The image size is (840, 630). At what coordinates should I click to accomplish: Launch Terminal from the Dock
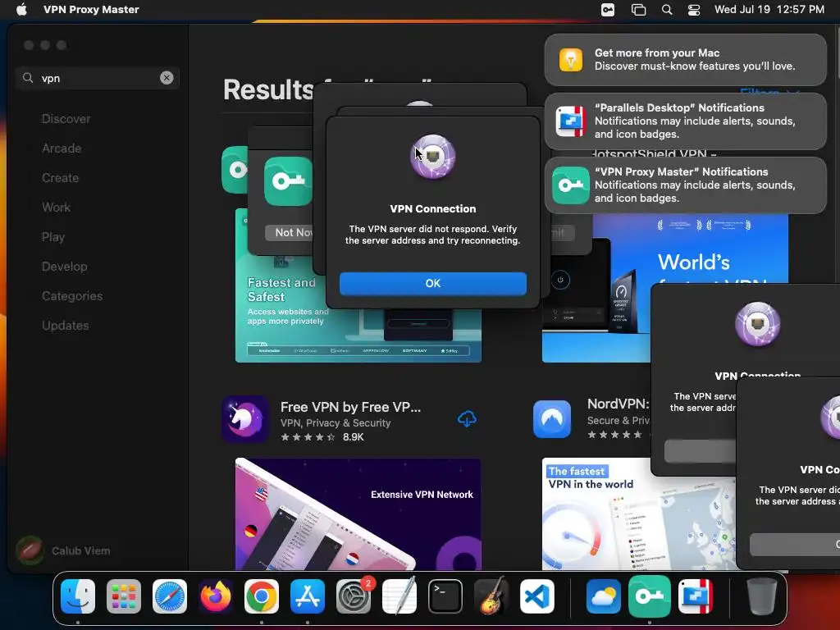coord(445,596)
